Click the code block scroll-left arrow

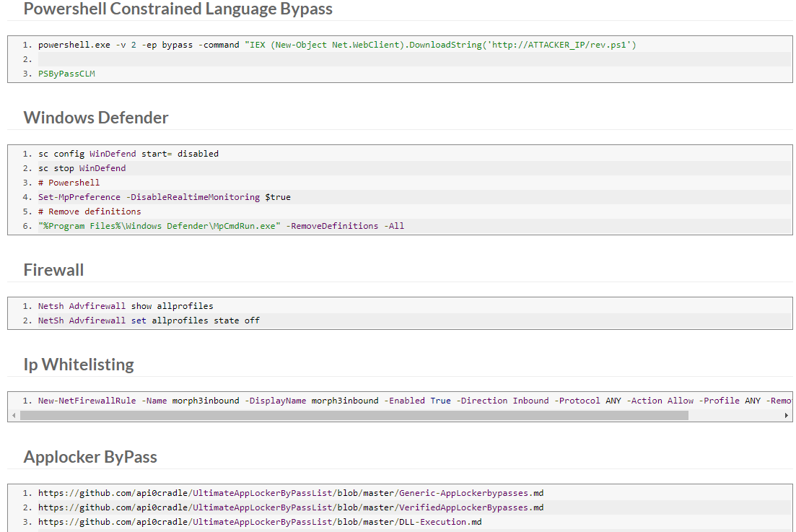[14, 415]
